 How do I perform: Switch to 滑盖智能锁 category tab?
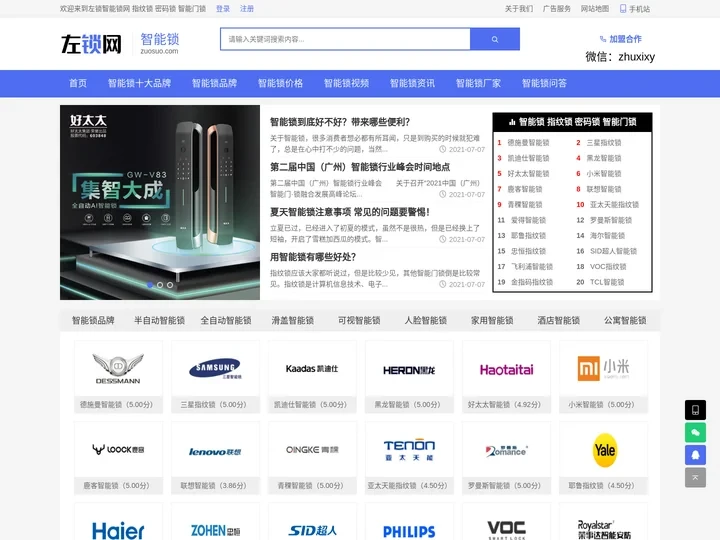292,321
